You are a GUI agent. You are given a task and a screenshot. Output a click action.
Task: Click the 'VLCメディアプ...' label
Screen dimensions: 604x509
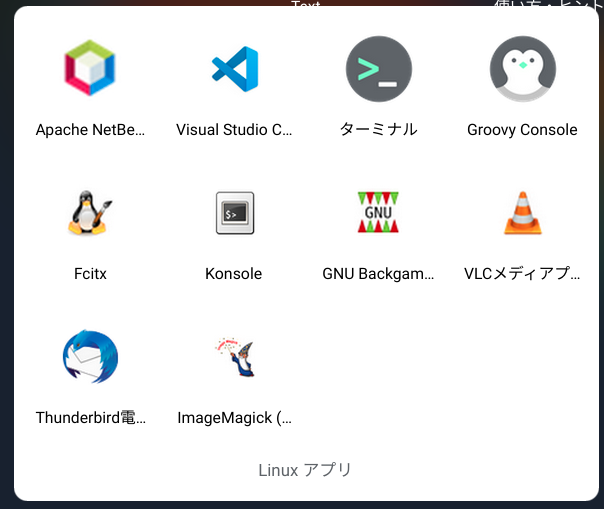[522, 274]
